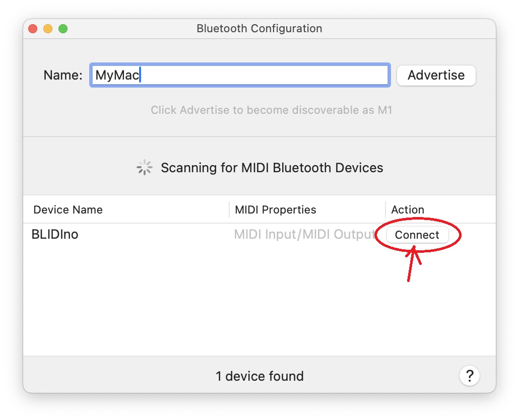
Task: Click the MIDI Input/MIDI Output properties text
Action: click(305, 235)
